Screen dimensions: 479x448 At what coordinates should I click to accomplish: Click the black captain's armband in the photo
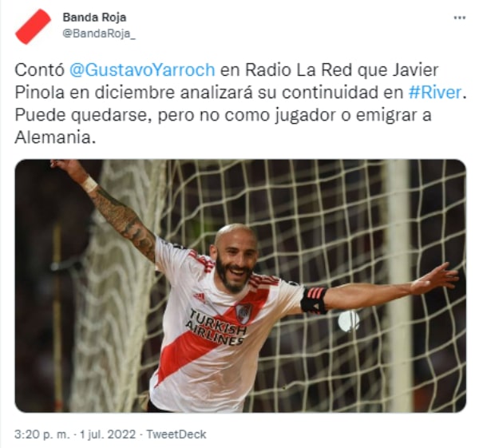(x=314, y=300)
